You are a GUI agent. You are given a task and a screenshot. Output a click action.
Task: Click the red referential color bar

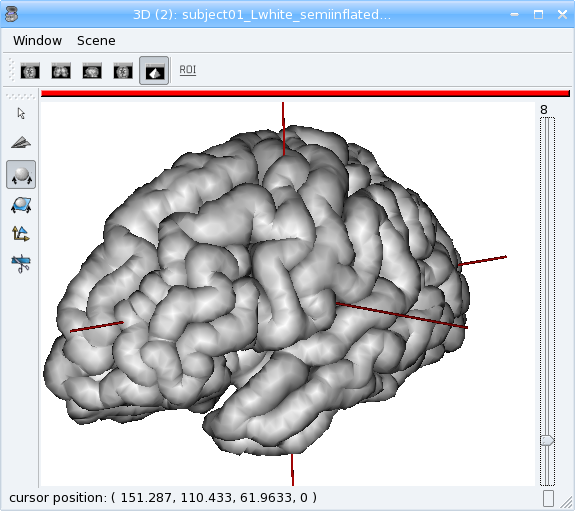tap(305, 94)
